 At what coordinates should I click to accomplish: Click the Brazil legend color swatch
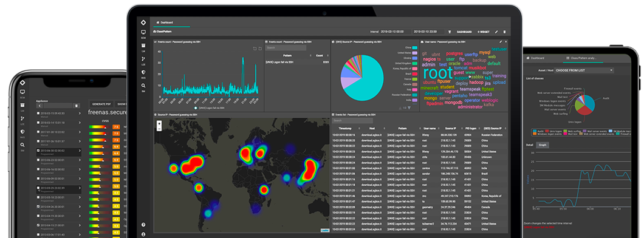415,74
